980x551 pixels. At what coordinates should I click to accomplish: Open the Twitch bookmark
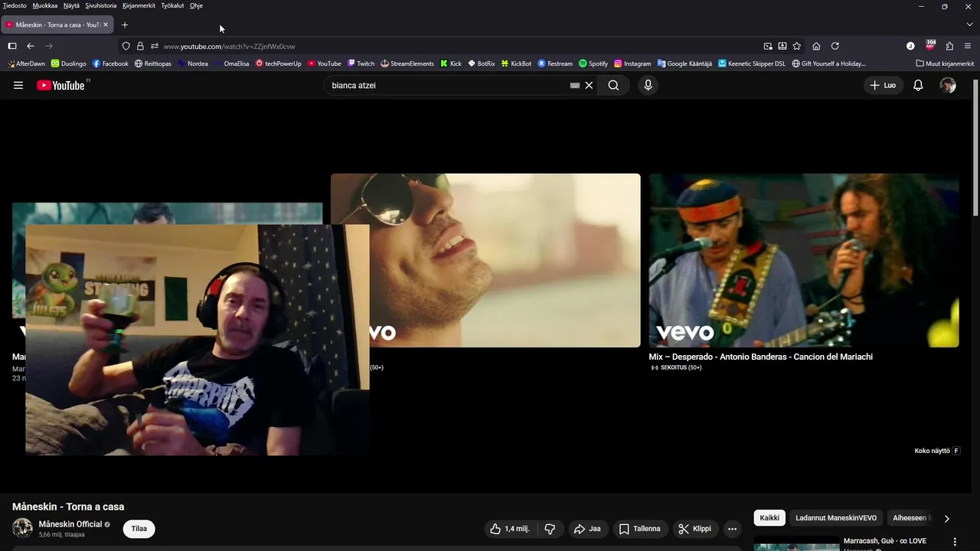(x=361, y=64)
